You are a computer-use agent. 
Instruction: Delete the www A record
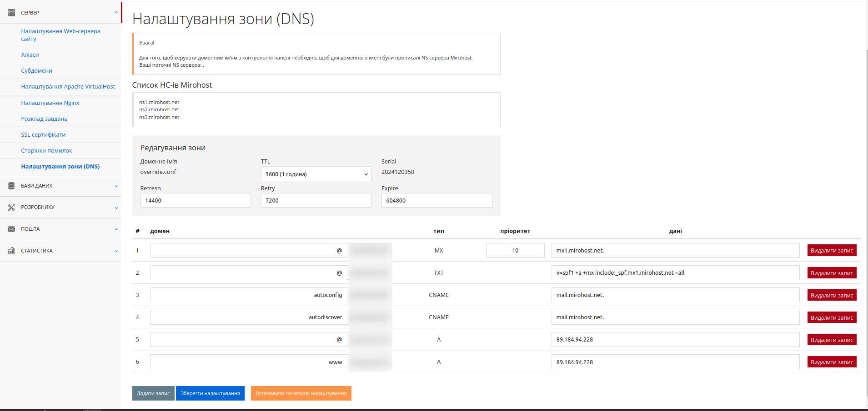tap(832, 362)
